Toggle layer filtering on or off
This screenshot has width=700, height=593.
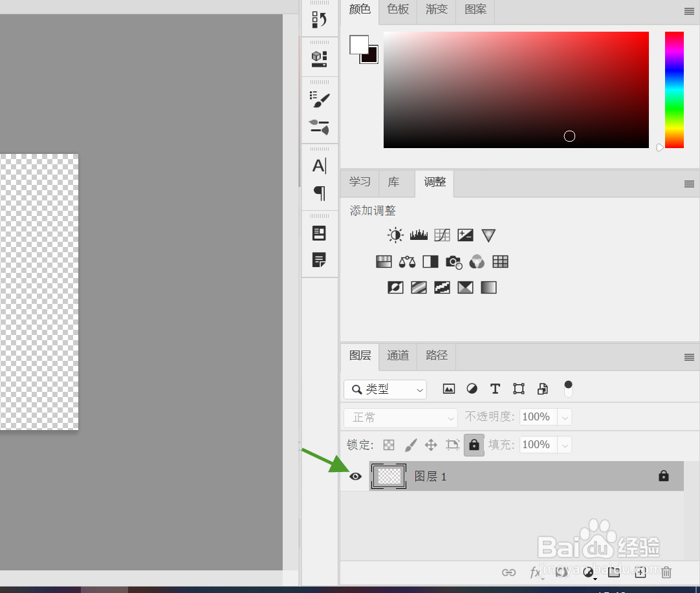(x=568, y=389)
